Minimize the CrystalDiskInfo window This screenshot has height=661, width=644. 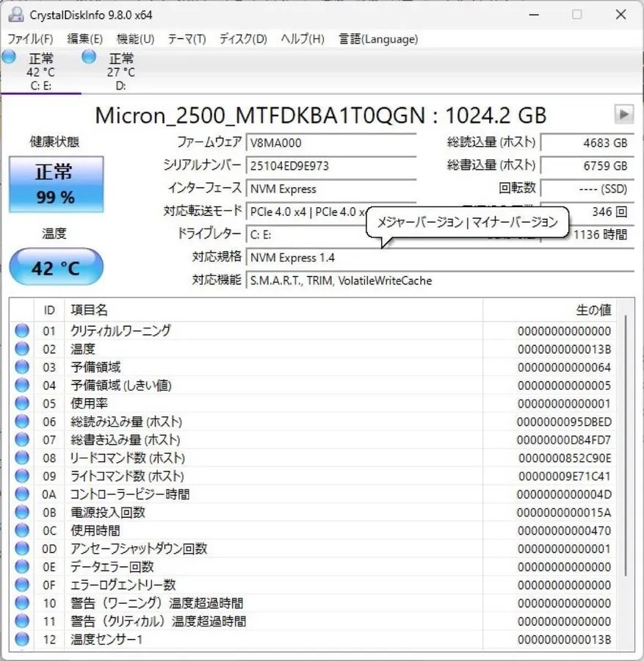pos(534,15)
